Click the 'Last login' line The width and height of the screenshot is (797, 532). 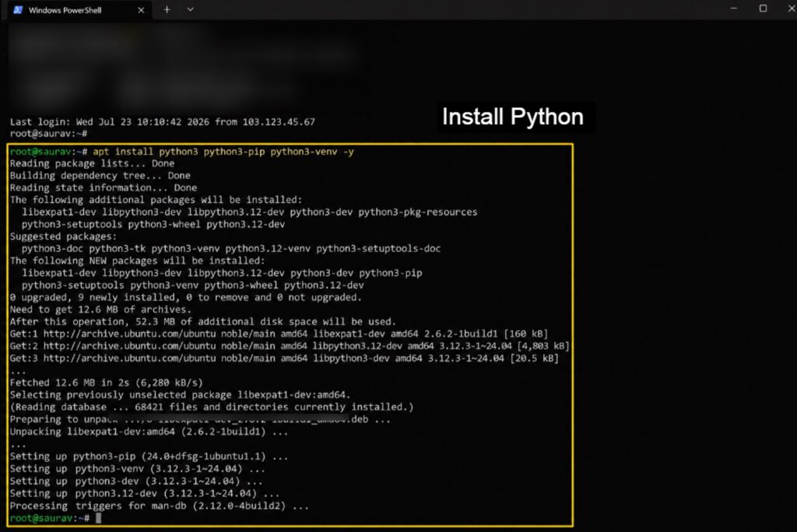pos(163,122)
